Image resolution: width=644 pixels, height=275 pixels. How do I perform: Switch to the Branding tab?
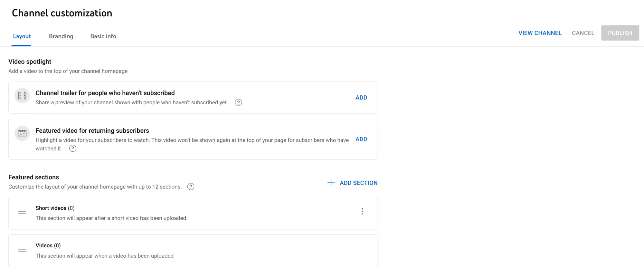click(x=61, y=36)
